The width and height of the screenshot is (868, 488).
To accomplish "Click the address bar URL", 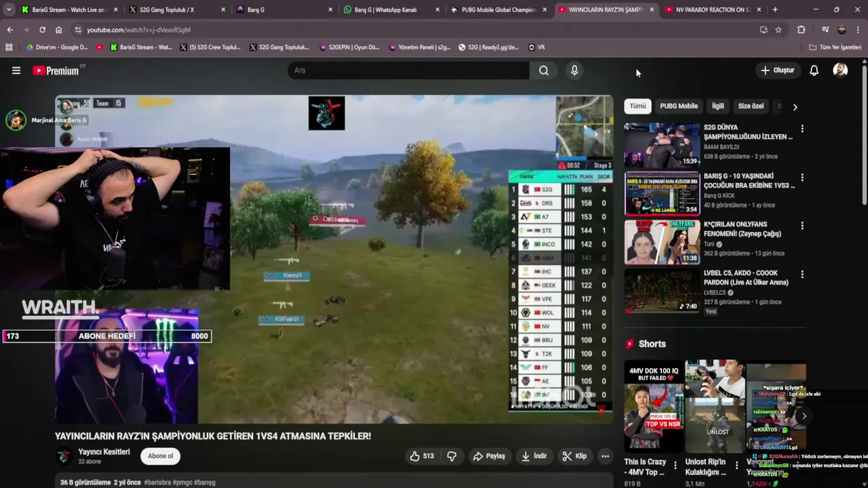I will click(x=138, y=30).
